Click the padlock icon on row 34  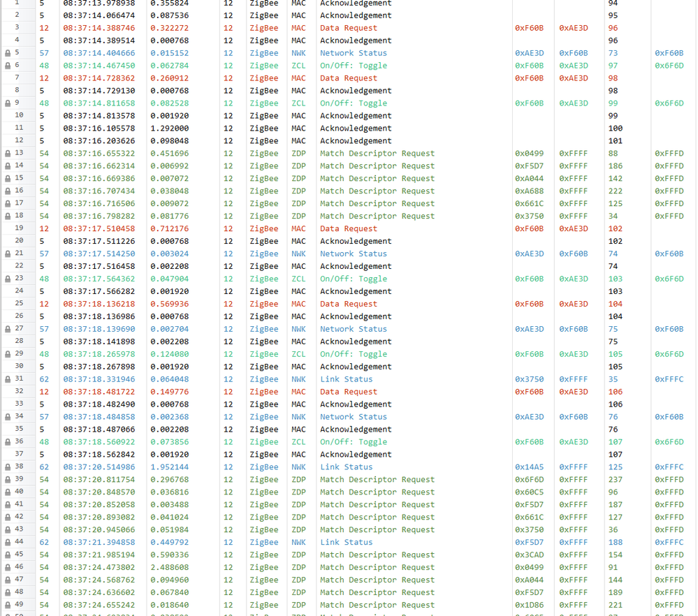coord(8,417)
